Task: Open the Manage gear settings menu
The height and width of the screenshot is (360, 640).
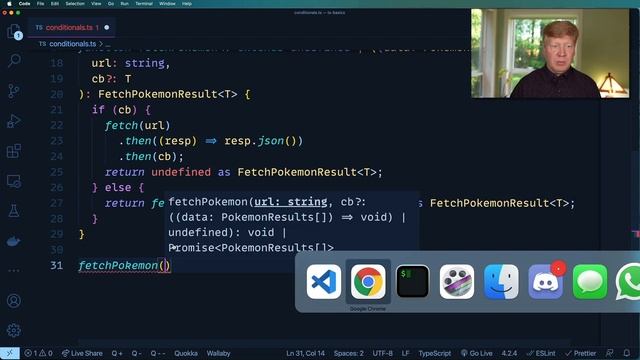Action: [x=14, y=330]
